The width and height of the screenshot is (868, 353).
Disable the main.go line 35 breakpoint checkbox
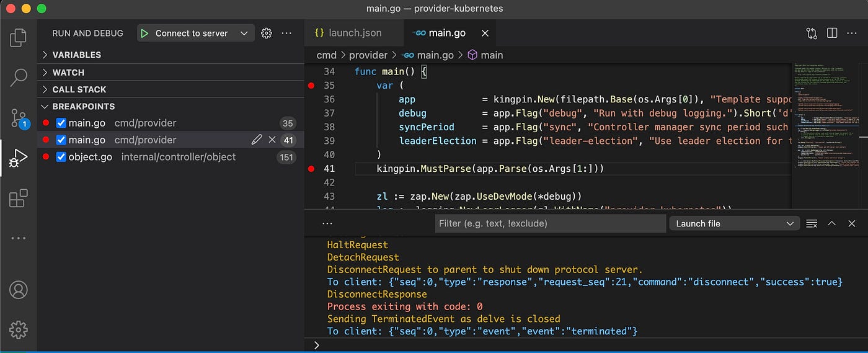(x=61, y=123)
